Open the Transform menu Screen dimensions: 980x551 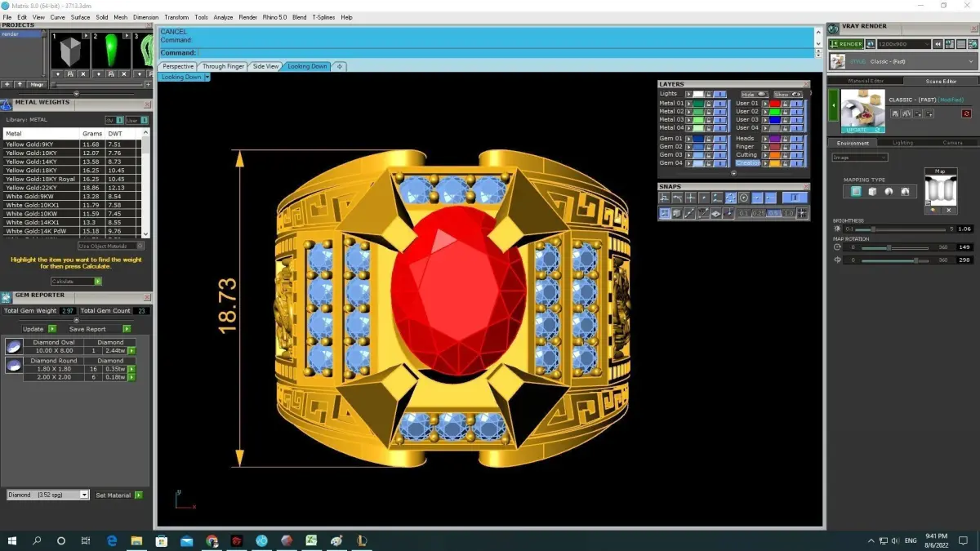[x=176, y=17]
